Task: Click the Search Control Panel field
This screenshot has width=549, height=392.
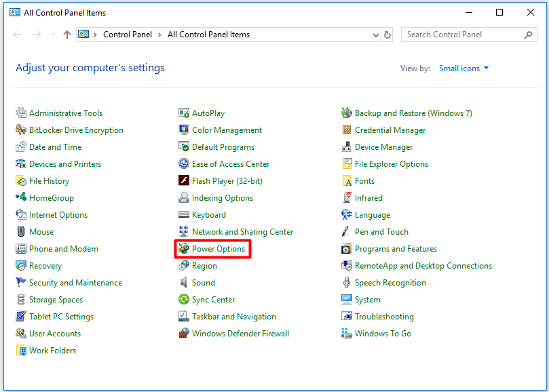Action: [x=469, y=35]
